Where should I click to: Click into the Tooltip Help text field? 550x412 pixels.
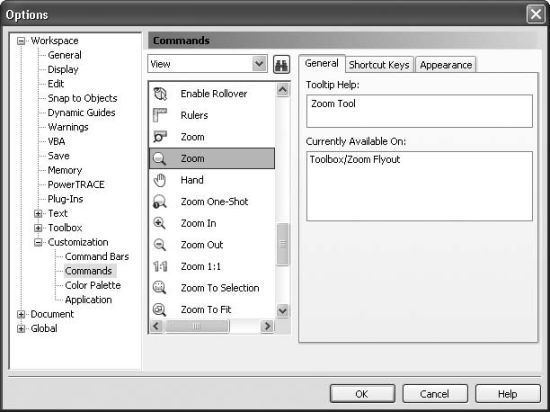coord(420,111)
